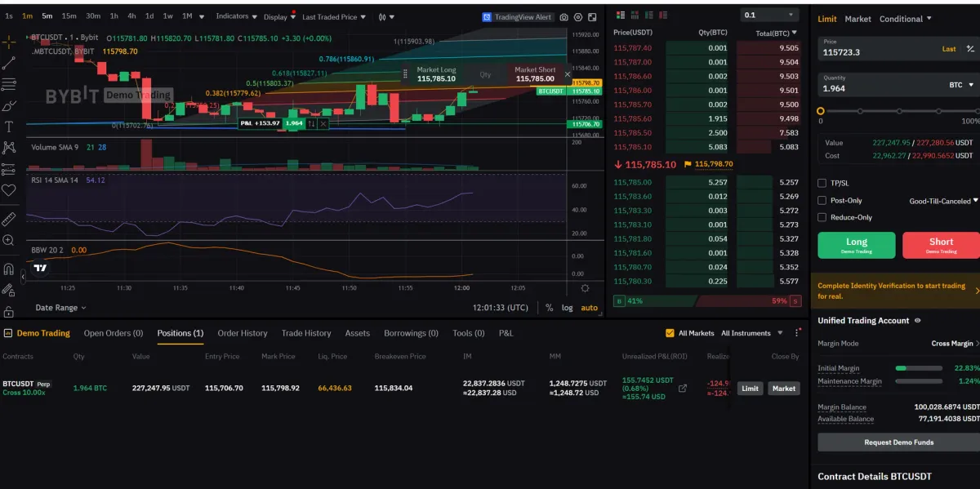Collapse left toolbar with arrow handle

(23, 277)
